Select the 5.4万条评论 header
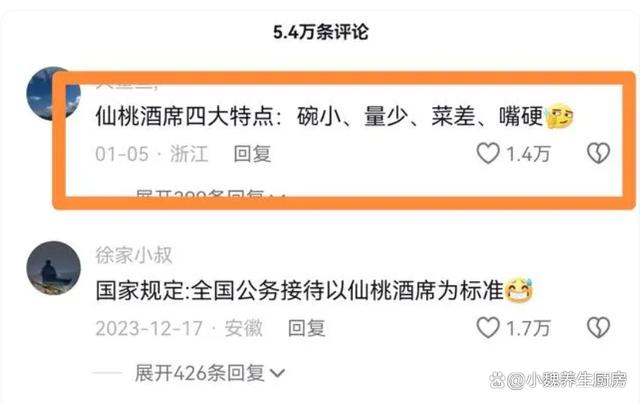Viewport: 640px width, 403px height. point(321,32)
